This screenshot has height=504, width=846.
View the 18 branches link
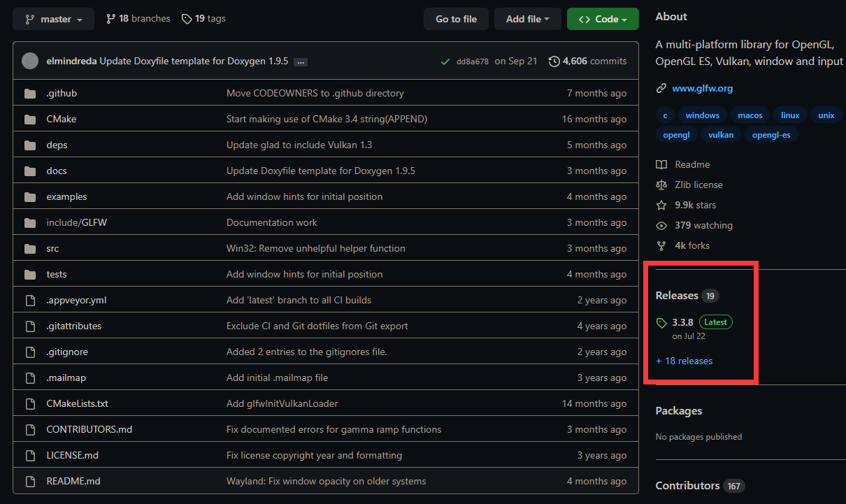[138, 19]
